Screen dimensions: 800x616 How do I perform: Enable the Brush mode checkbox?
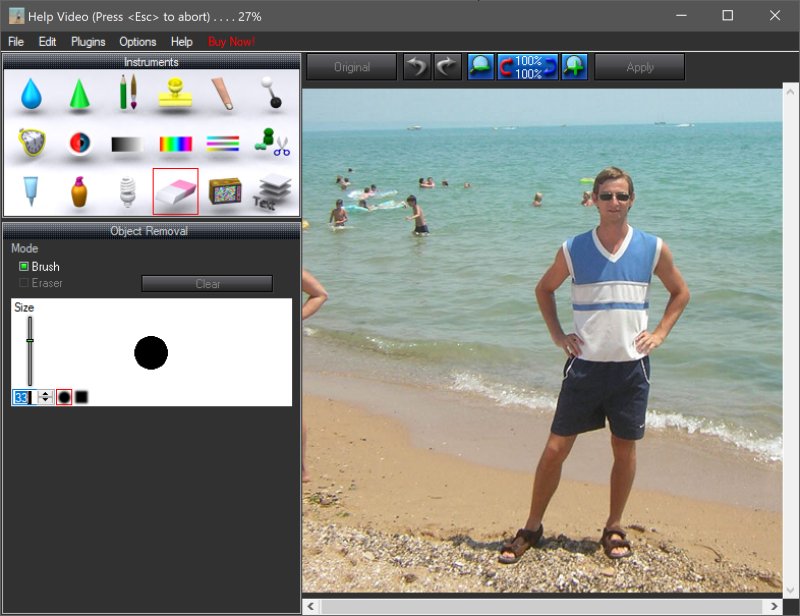click(24, 267)
